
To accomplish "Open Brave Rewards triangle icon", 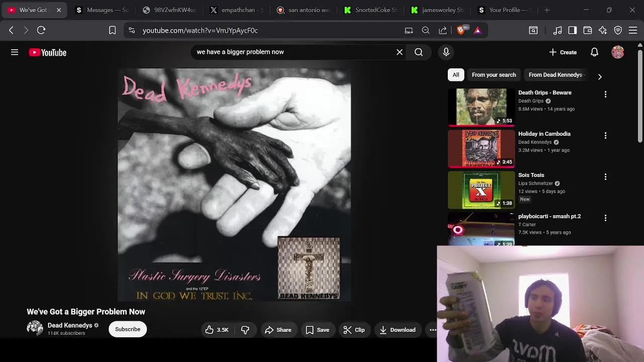I will 477,30.
